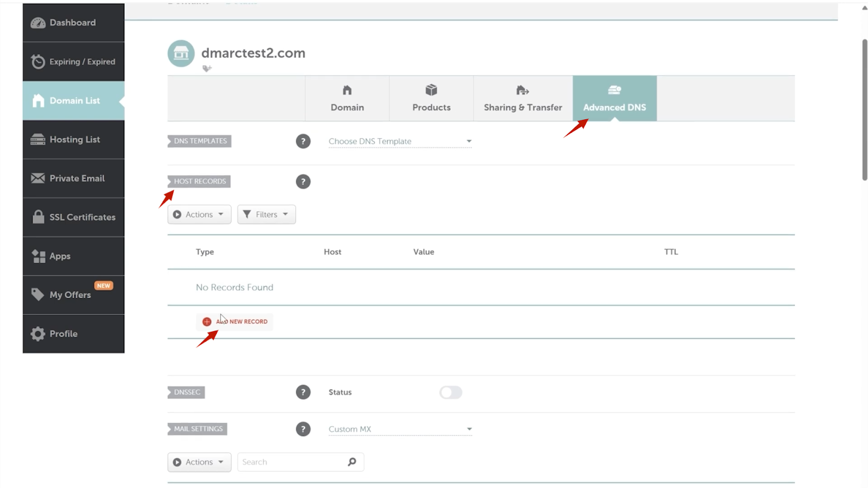Open the Custom MX mail settings dropdown

pos(400,429)
